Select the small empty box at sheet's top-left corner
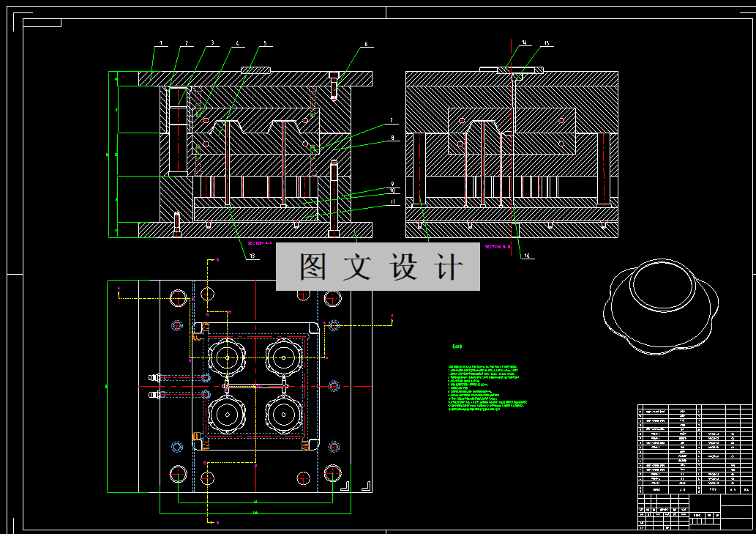 42,23
